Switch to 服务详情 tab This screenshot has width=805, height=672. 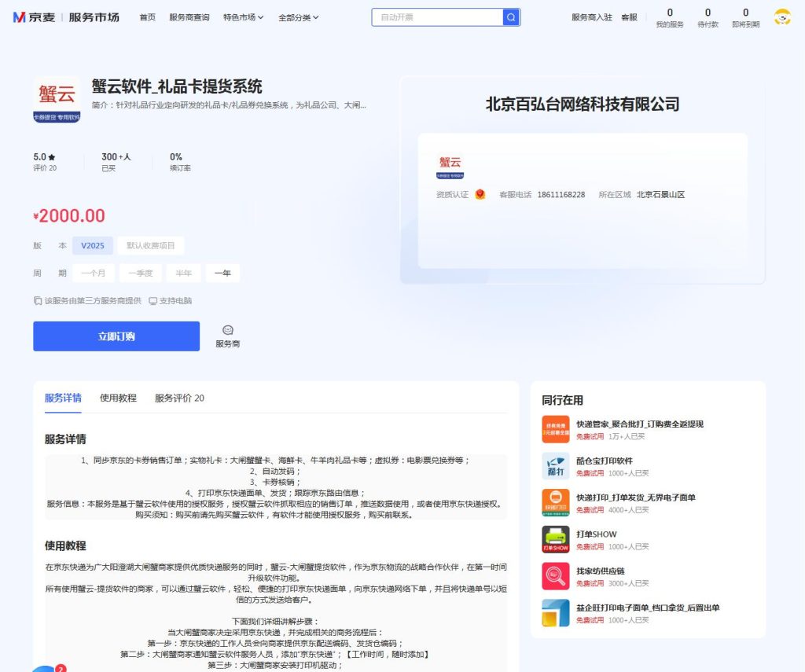pyautogui.click(x=63, y=398)
